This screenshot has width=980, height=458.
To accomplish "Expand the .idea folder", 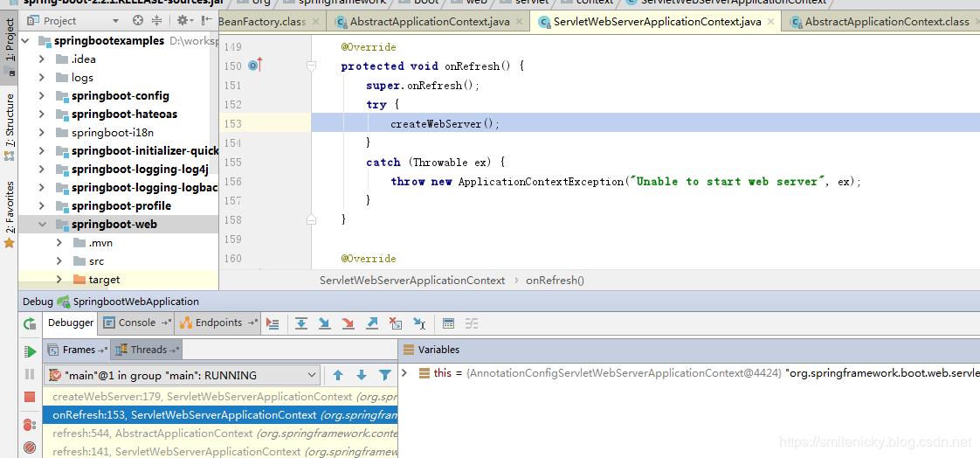I will (42, 59).
